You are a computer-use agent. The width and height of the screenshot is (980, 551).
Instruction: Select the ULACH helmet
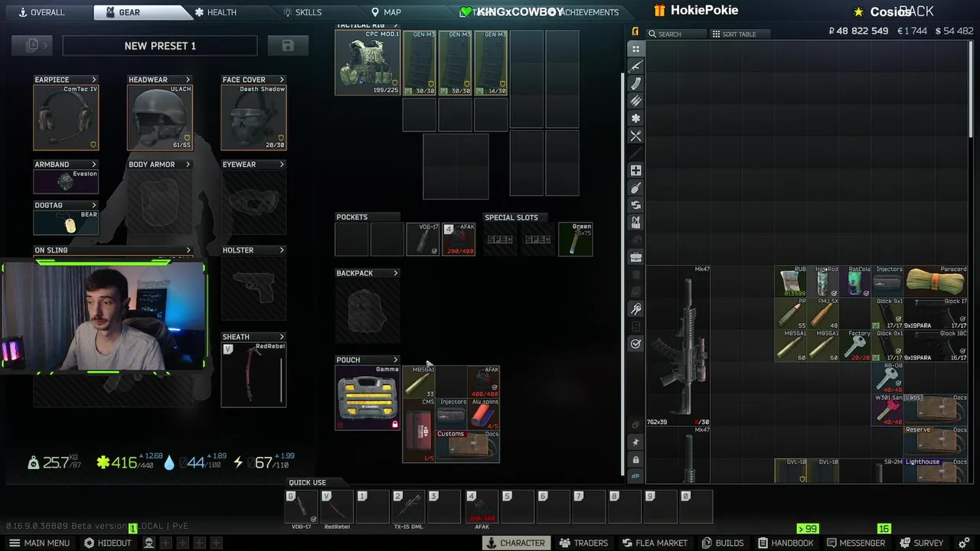point(159,117)
